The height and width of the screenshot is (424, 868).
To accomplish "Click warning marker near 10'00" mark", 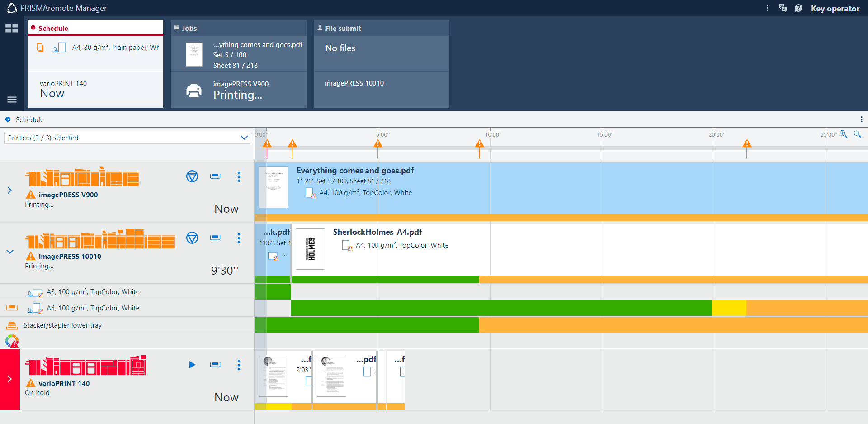I will 480,143.
